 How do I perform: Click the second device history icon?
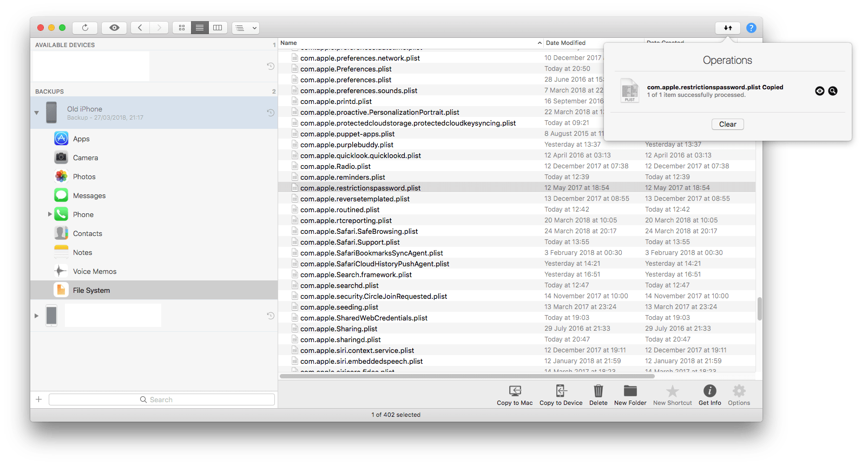pyautogui.click(x=271, y=316)
